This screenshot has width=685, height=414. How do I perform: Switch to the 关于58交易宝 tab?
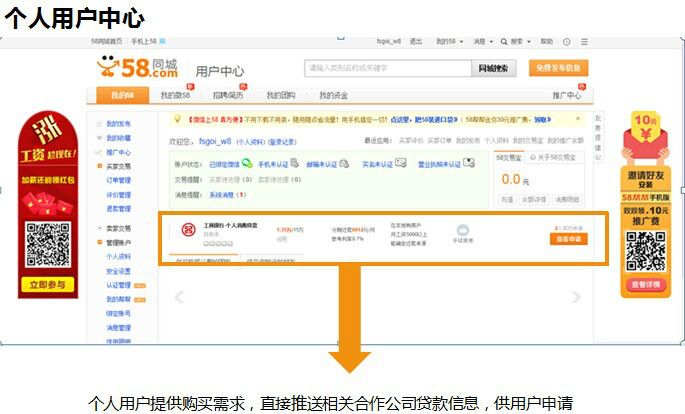click(554, 158)
